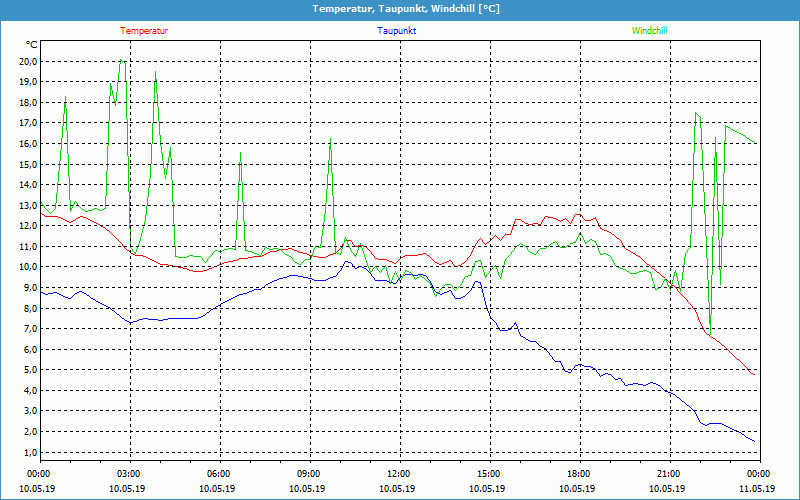Click the 9,0 y-axis value
The height and width of the screenshot is (500, 800).
[x=31, y=288]
